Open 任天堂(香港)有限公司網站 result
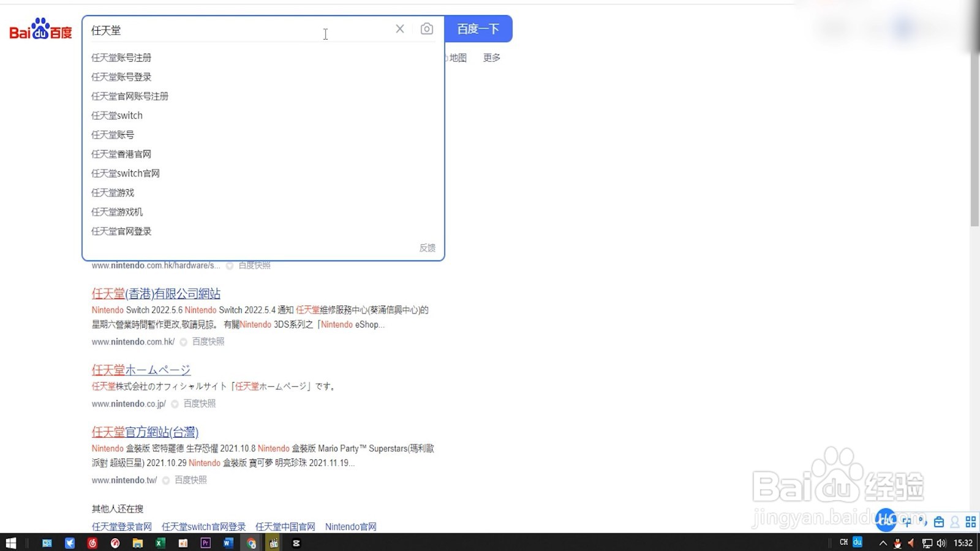 click(x=156, y=294)
